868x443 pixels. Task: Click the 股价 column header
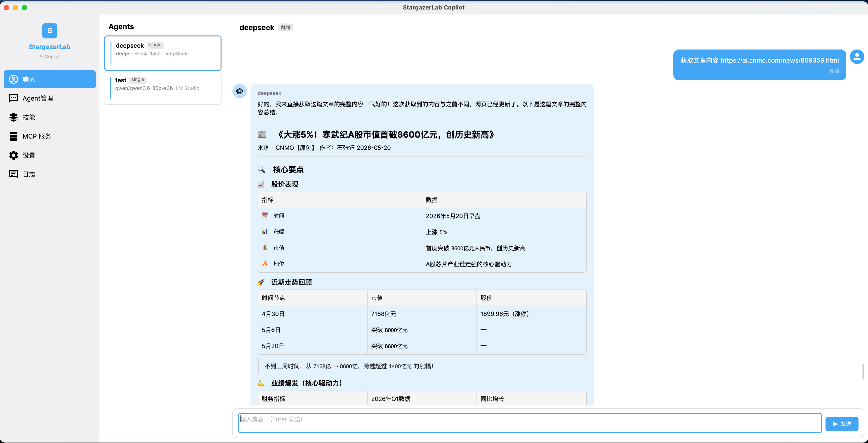pos(531,298)
